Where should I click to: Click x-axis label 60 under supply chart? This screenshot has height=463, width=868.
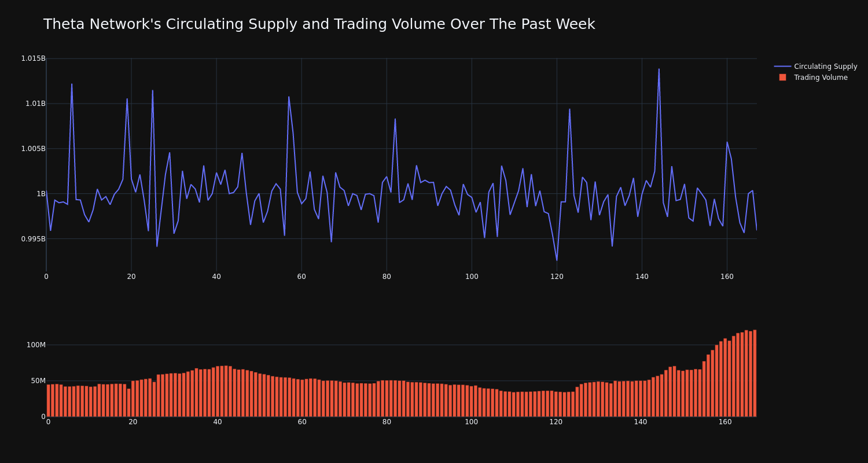[301, 277]
